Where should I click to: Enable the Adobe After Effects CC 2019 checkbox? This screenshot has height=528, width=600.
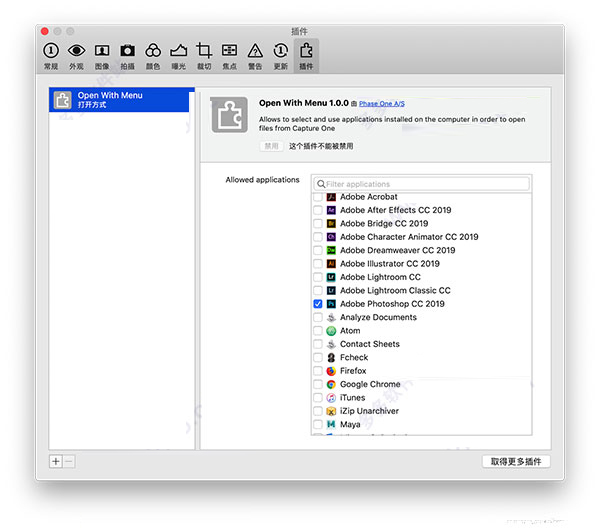click(x=318, y=210)
